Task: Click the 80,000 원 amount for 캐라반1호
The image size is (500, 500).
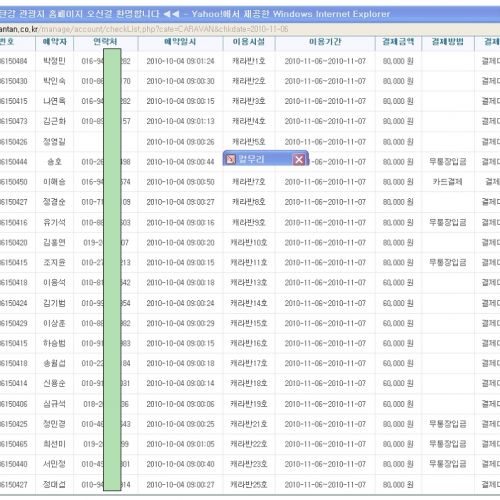Action: (x=398, y=61)
